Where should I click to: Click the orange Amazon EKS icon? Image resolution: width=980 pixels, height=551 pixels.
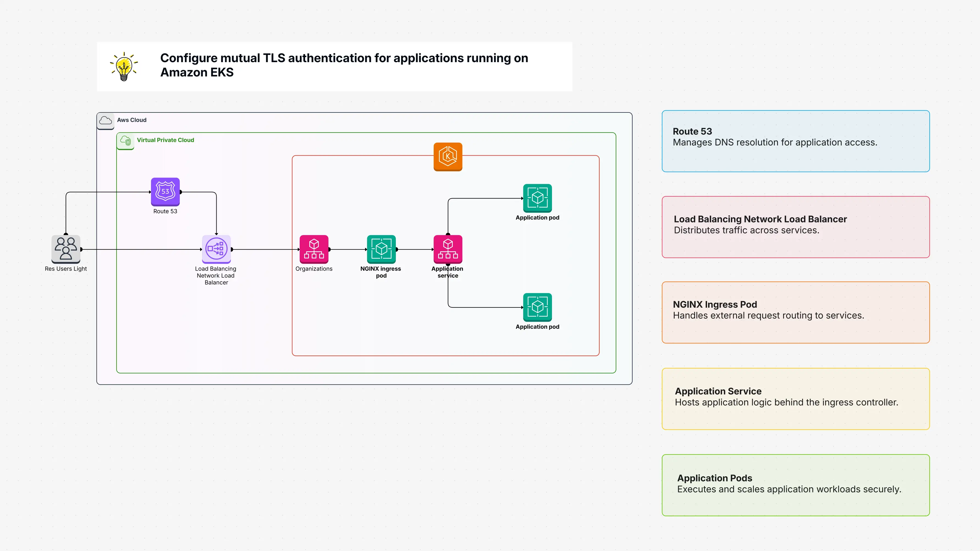pyautogui.click(x=448, y=157)
